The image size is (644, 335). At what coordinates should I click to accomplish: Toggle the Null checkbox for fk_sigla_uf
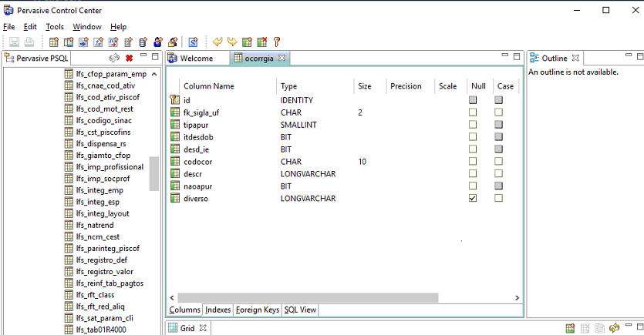point(473,112)
